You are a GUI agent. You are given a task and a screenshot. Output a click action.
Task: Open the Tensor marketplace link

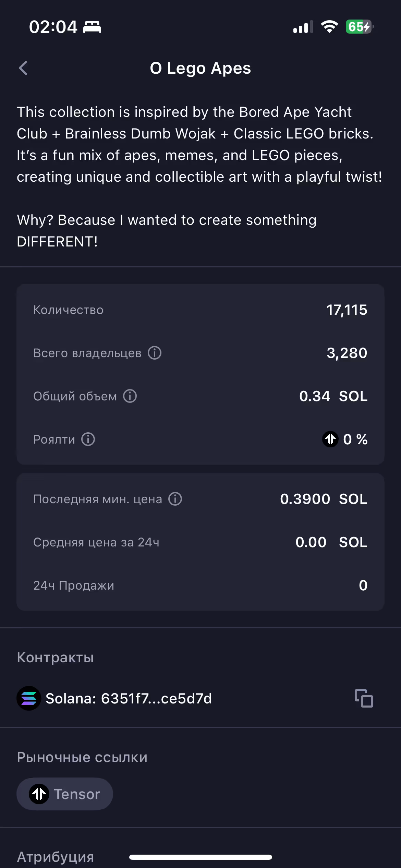tap(65, 794)
